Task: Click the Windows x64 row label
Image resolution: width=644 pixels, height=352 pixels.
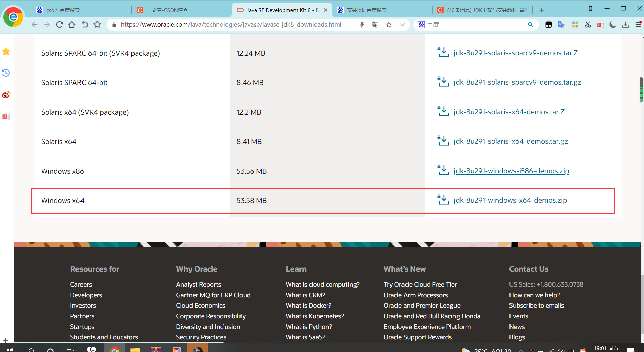Action: click(63, 201)
